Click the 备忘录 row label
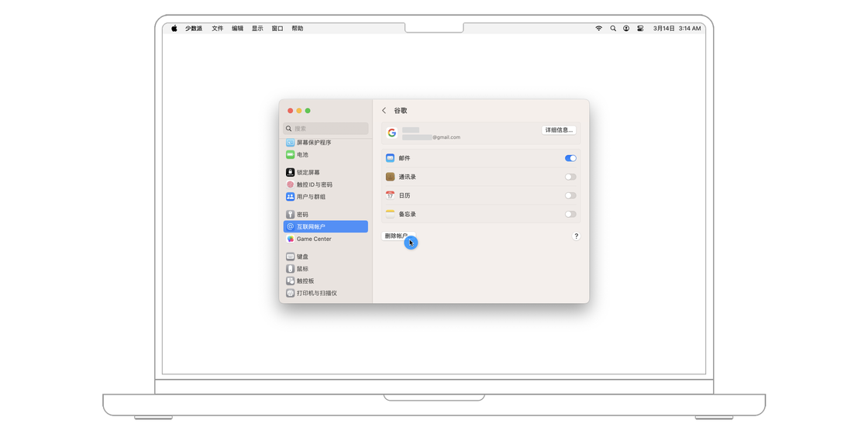Screen dimensions: 868x434 pyautogui.click(x=408, y=214)
